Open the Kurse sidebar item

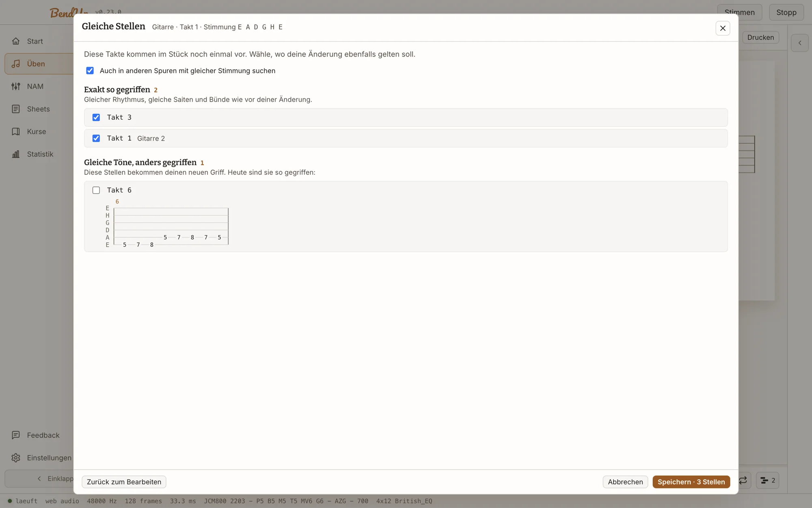point(39,132)
